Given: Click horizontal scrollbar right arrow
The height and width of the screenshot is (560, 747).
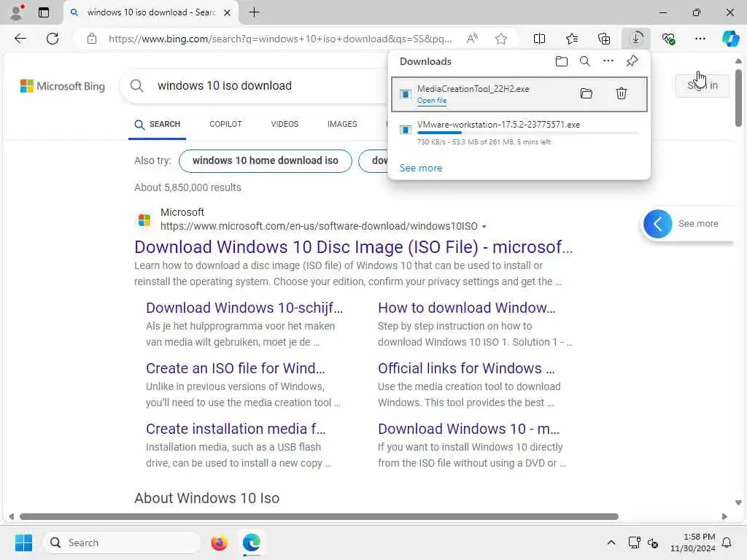Looking at the screenshot, I should coord(724,517).
